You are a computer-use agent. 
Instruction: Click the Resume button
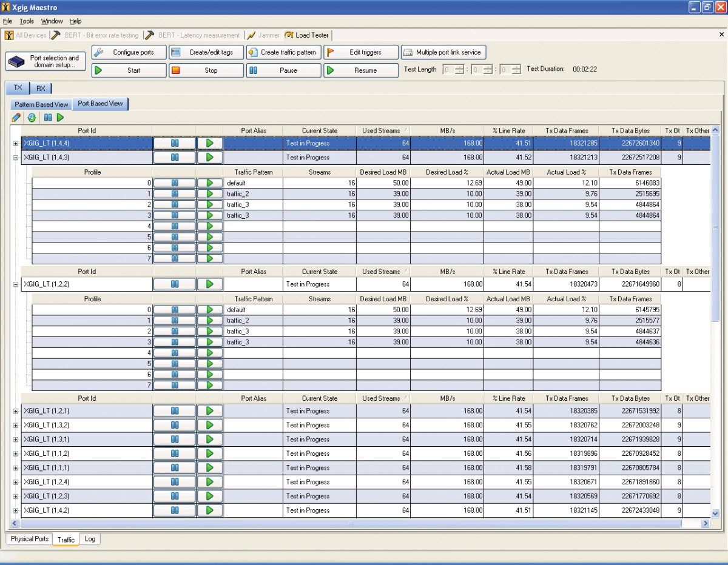coord(361,70)
